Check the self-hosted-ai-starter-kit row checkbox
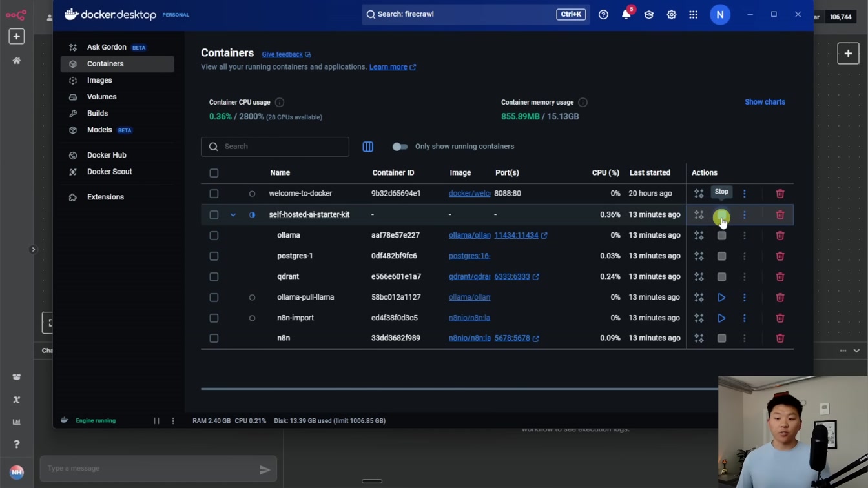868x488 pixels. [214, 214]
